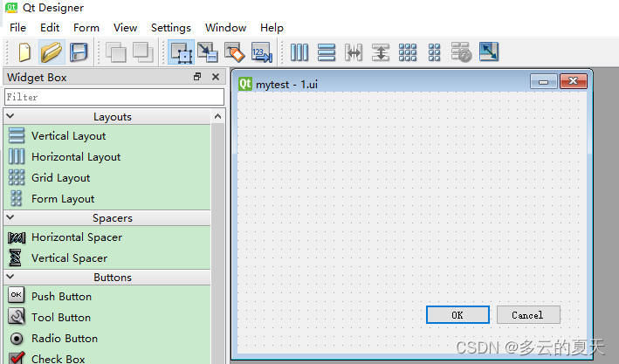Viewport: 619px width, 364px height.
Task: Click Cancel button in mytest form
Action: tap(528, 314)
